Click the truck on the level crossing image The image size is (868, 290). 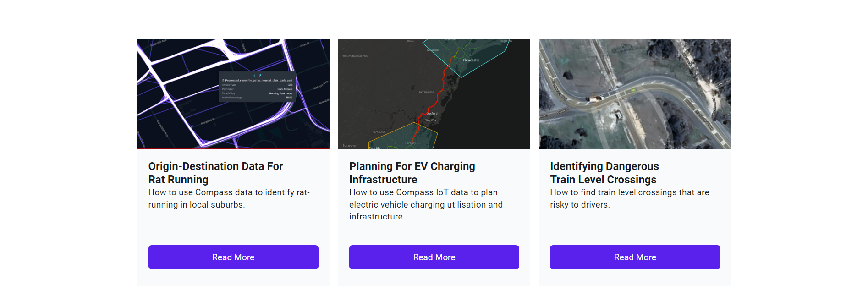594,98
